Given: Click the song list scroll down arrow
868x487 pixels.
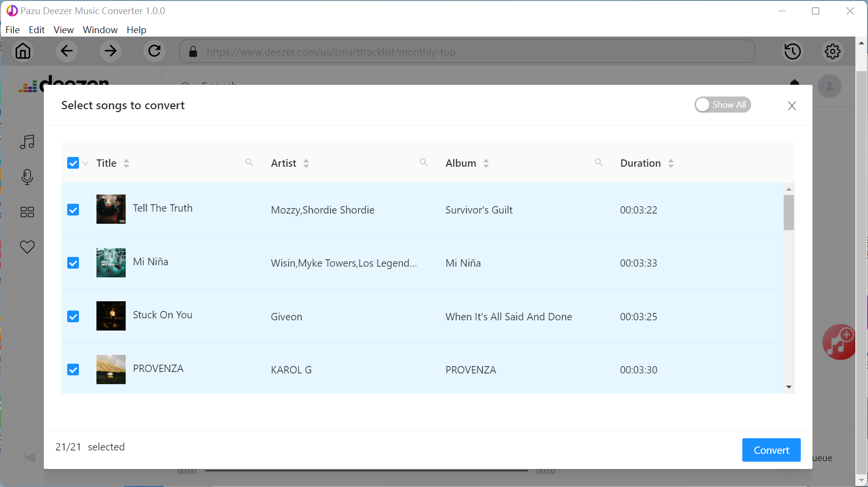Looking at the screenshot, I should tap(789, 387).
